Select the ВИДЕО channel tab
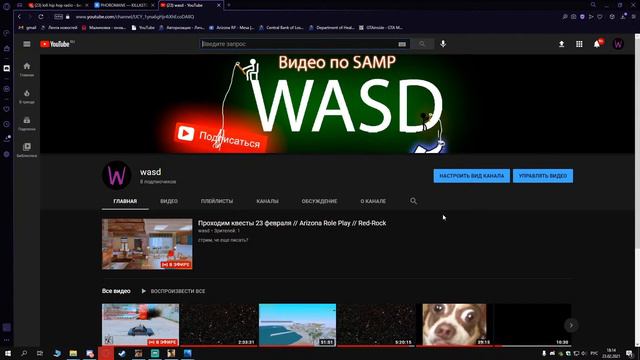The image size is (640, 360). click(169, 201)
